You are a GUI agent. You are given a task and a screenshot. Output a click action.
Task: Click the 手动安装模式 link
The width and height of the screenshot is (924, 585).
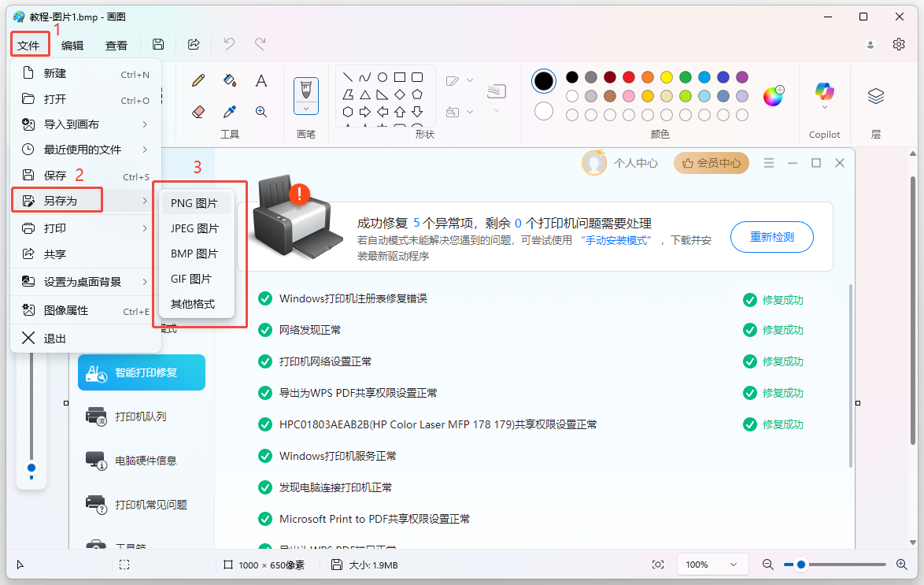(x=616, y=241)
